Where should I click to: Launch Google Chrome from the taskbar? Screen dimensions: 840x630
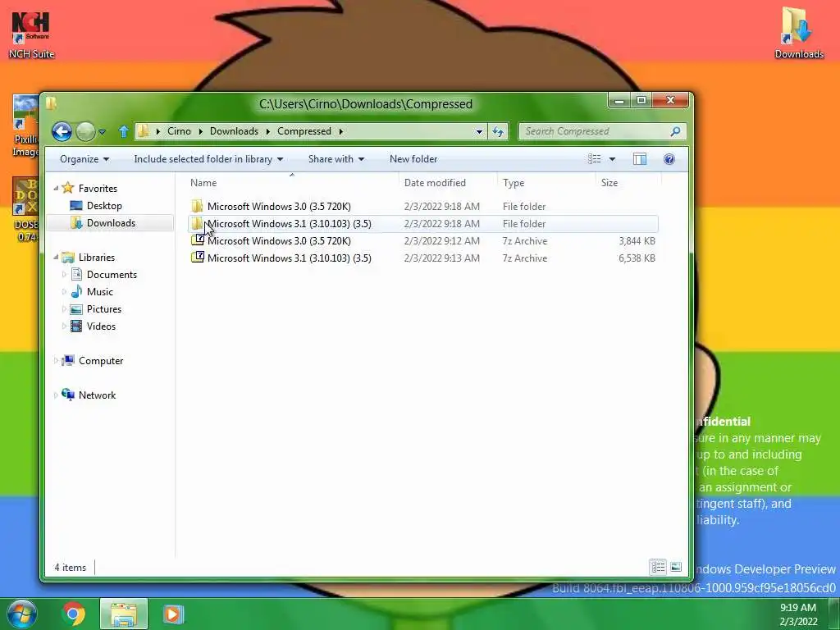[73, 614]
